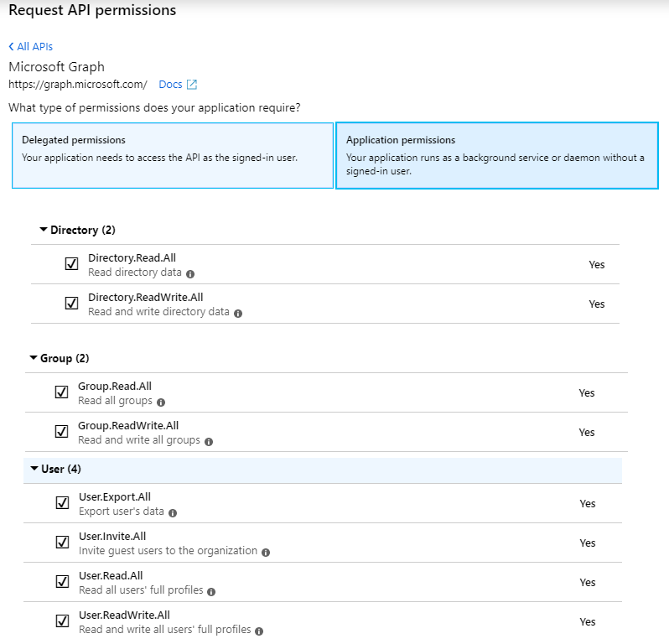
Task: Click the User.Export.All permission name
Action: coord(114,497)
